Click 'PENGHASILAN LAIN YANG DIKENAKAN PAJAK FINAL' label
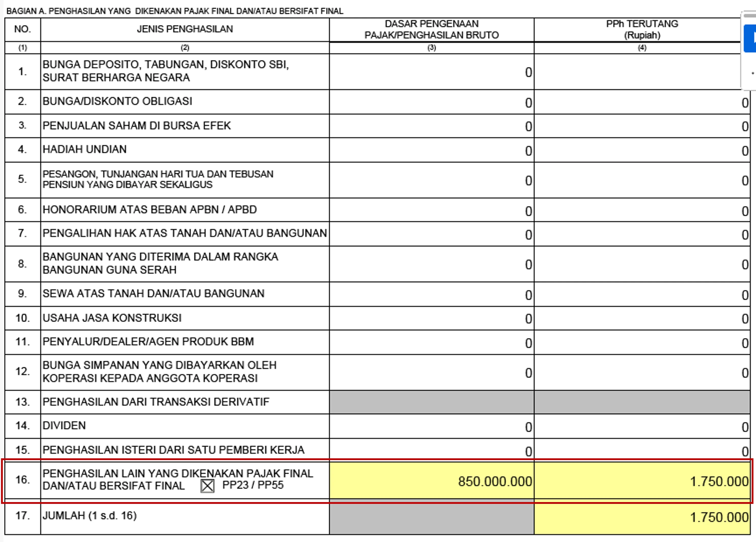 click(x=178, y=480)
